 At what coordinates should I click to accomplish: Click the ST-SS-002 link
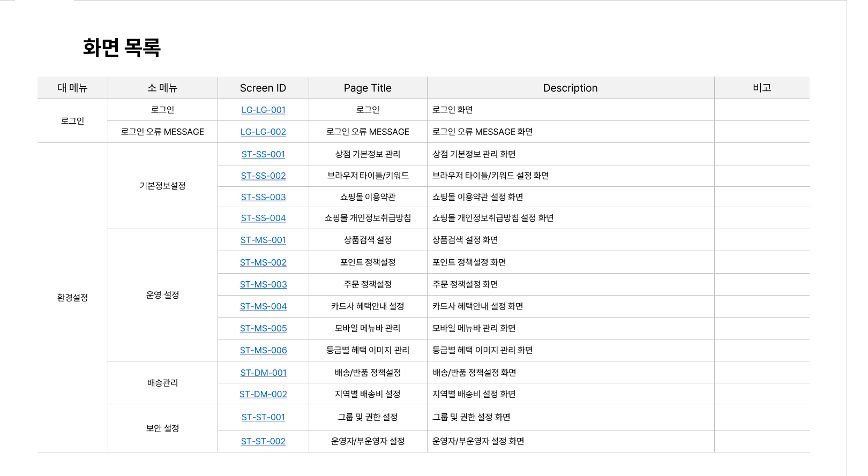[263, 176]
